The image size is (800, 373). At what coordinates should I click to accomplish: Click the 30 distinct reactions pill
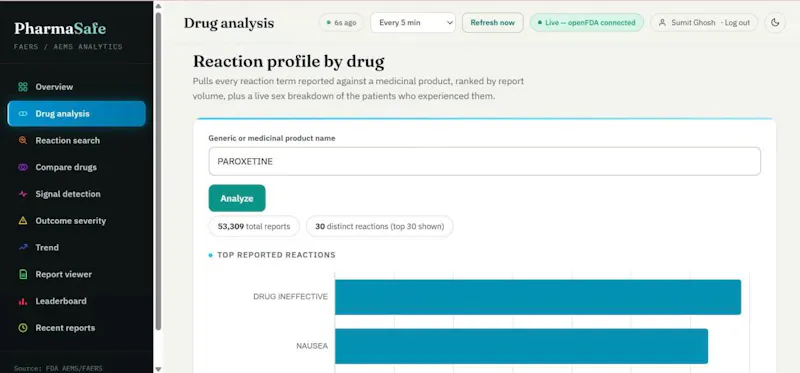point(379,226)
